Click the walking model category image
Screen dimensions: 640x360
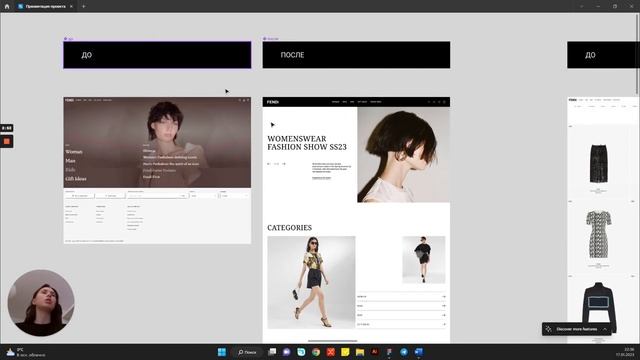point(311,282)
